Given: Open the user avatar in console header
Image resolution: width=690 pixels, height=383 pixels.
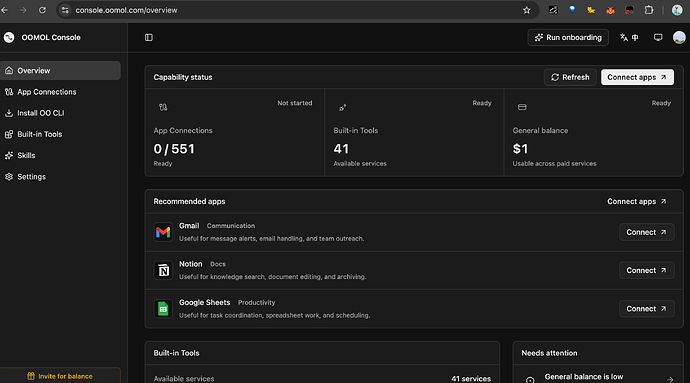Looking at the screenshot, I should click(679, 37).
